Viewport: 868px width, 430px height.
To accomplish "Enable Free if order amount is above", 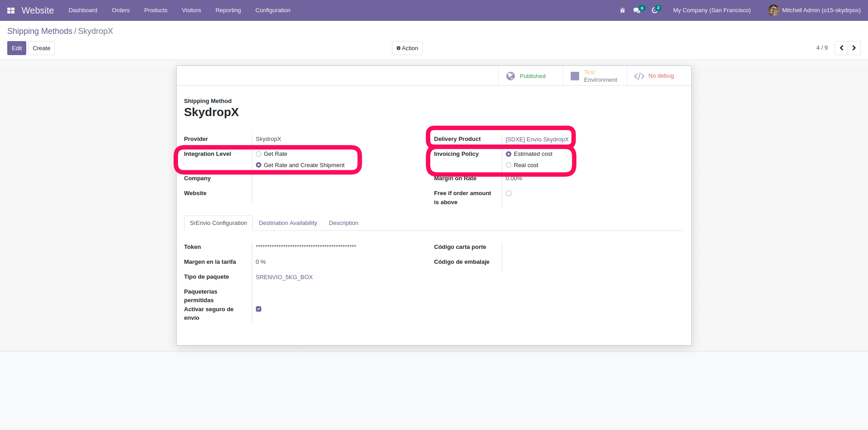I will coord(509,193).
